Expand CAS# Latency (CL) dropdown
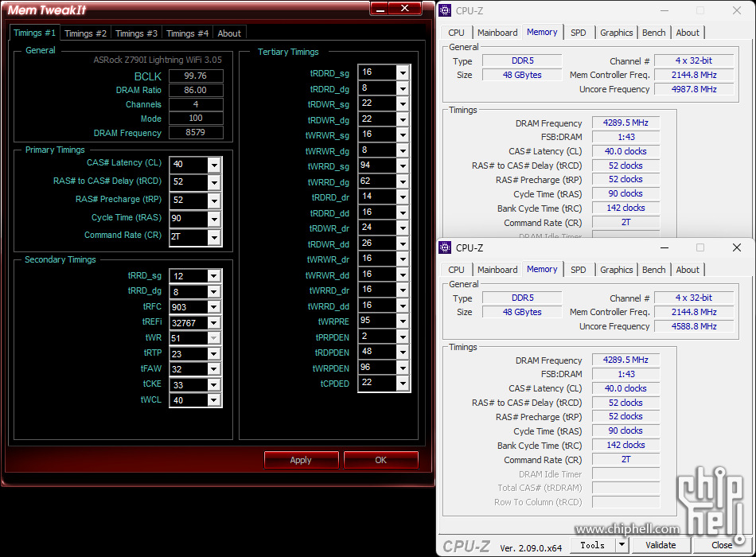Viewport: 756px width, 557px height. [x=214, y=165]
